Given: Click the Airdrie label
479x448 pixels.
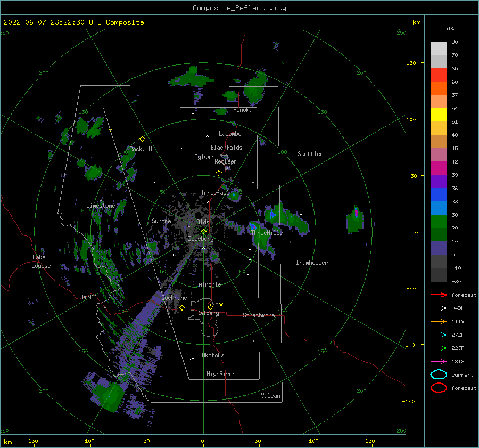Looking at the screenshot, I should click(210, 284).
